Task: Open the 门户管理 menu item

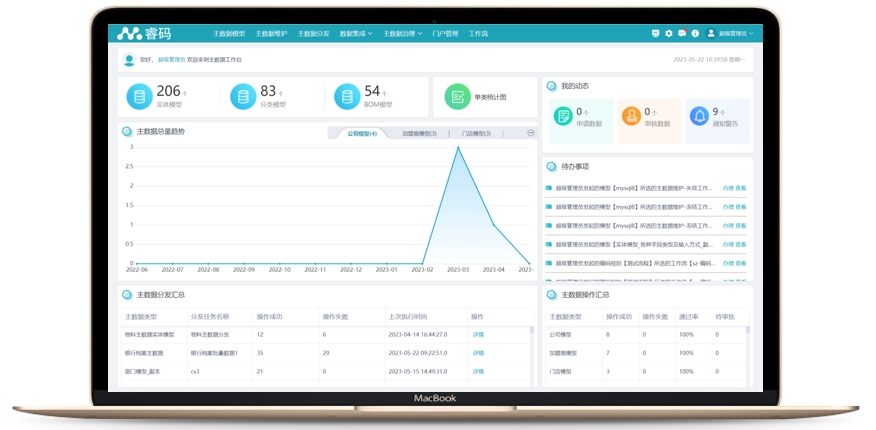Action: pyautogui.click(x=445, y=34)
